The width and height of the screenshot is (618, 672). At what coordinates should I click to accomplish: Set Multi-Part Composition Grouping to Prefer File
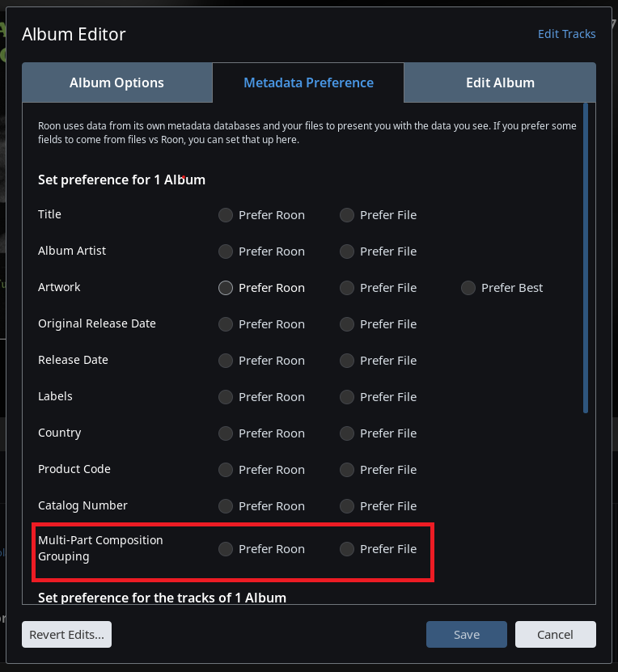pos(347,549)
